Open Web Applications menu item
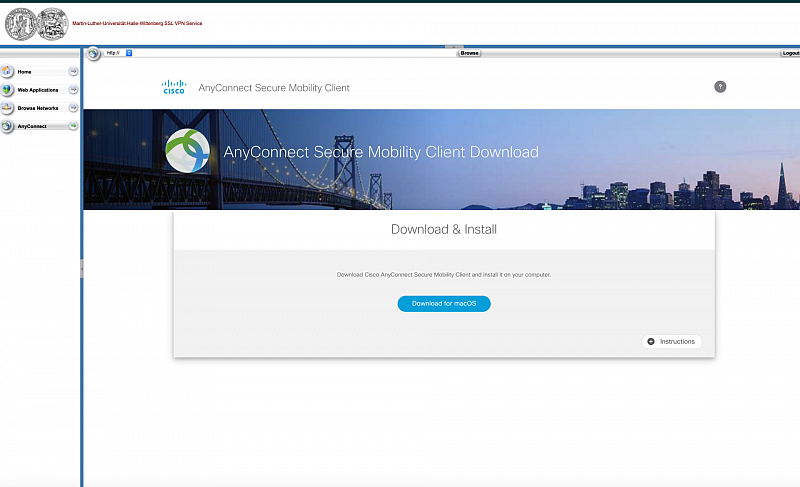The width and height of the screenshot is (800, 487). [x=40, y=90]
